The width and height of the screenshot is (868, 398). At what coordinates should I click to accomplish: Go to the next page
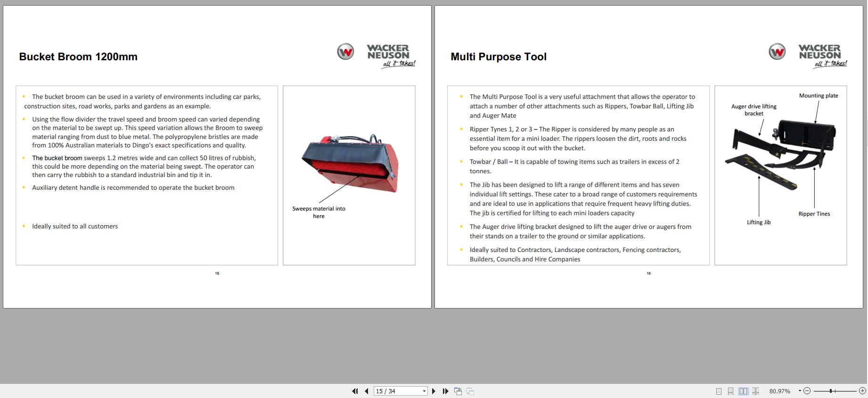click(x=434, y=391)
